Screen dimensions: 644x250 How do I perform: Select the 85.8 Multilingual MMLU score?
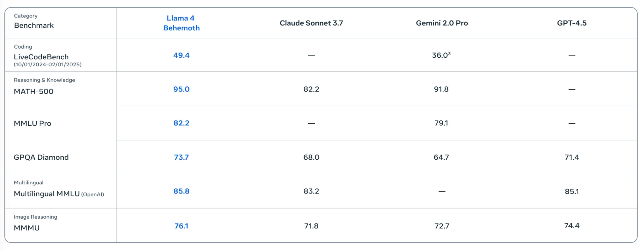tap(181, 191)
